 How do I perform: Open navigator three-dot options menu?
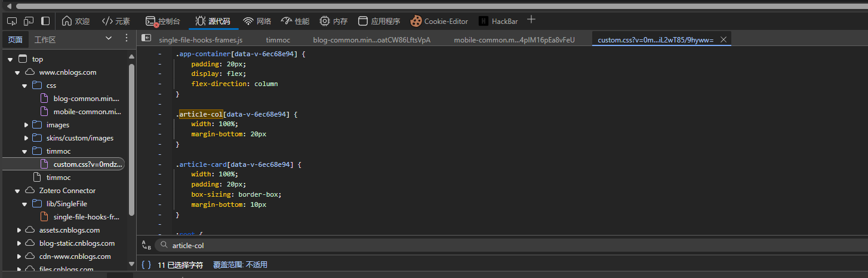tap(126, 38)
